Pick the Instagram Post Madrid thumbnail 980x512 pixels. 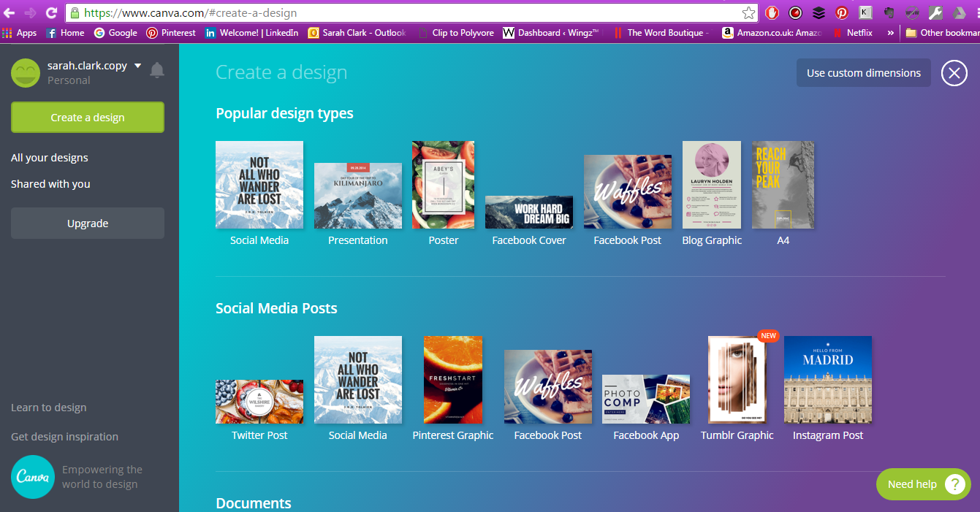[828, 380]
